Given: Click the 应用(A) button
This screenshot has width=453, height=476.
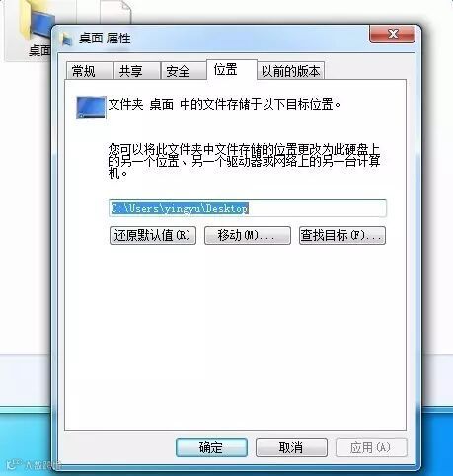Looking at the screenshot, I should [x=371, y=447].
